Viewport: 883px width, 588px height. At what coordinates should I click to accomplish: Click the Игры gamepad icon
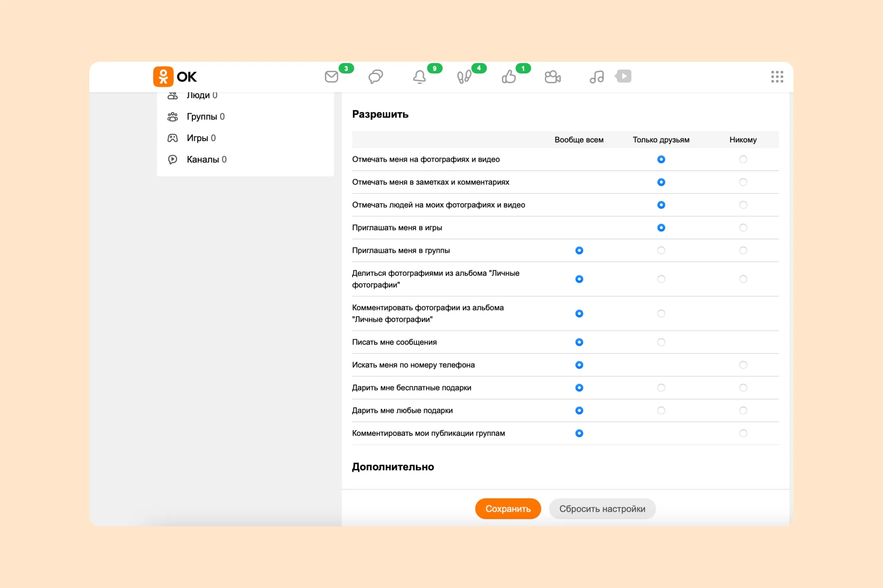[x=172, y=138]
